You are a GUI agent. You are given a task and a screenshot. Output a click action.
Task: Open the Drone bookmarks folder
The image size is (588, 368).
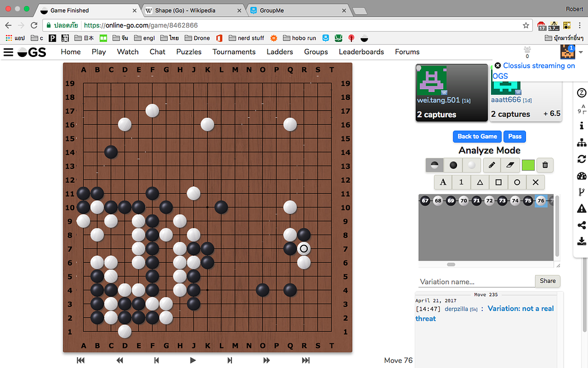click(198, 38)
